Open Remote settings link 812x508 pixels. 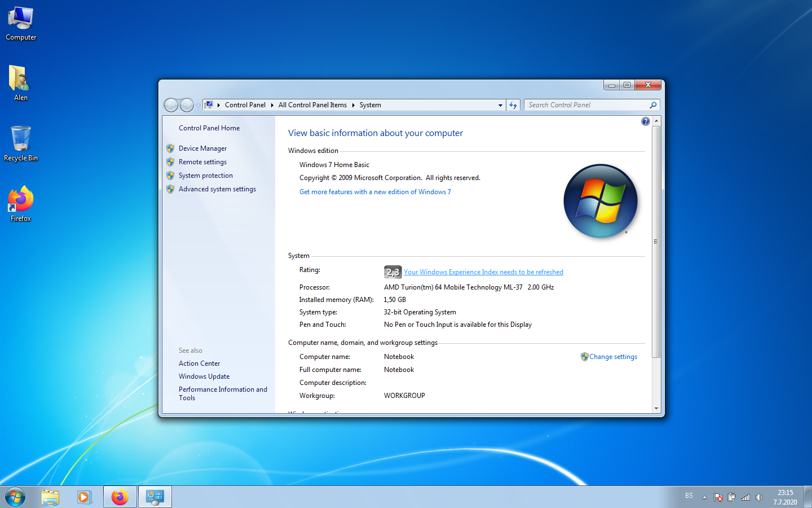pos(202,162)
